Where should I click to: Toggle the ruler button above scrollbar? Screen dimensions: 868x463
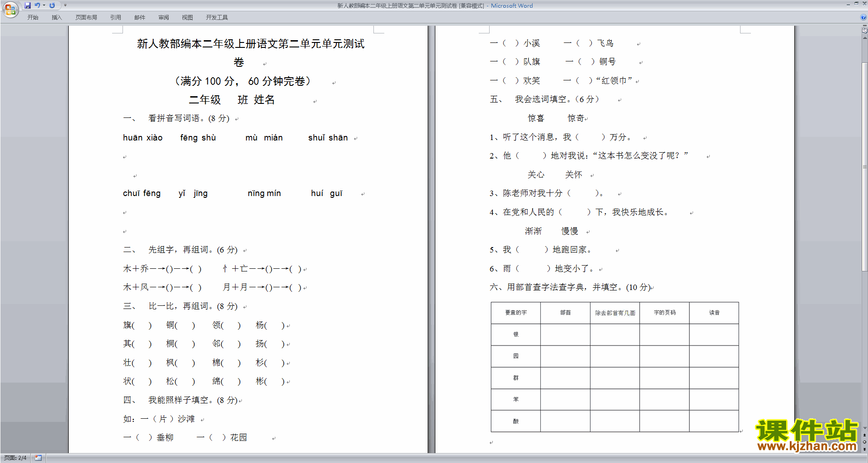tap(864, 31)
